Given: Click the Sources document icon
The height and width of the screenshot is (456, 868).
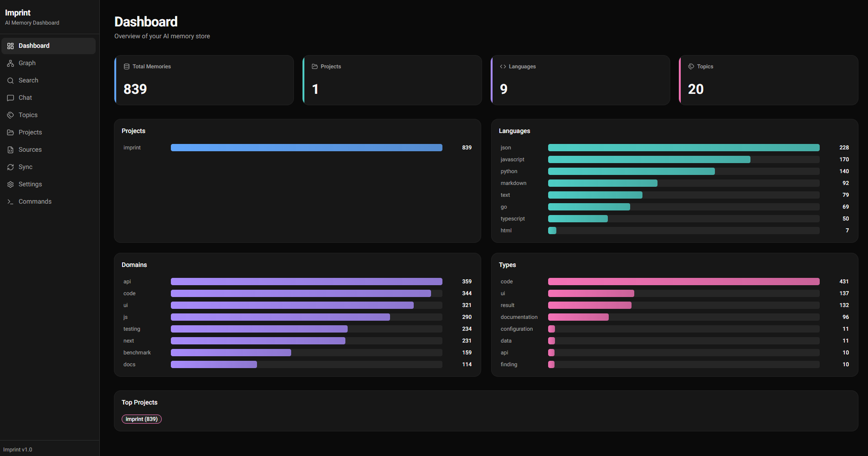Looking at the screenshot, I should click(10, 149).
